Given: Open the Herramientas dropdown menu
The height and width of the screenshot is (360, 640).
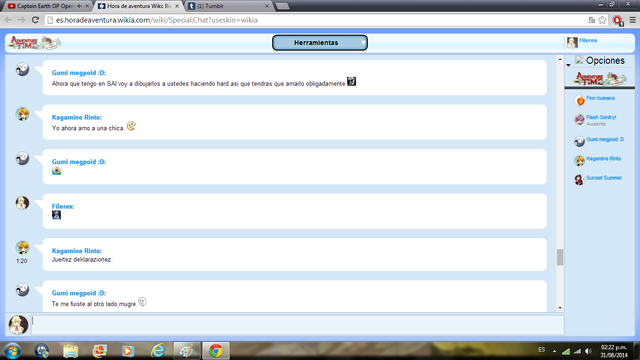Looking at the screenshot, I should (320, 42).
